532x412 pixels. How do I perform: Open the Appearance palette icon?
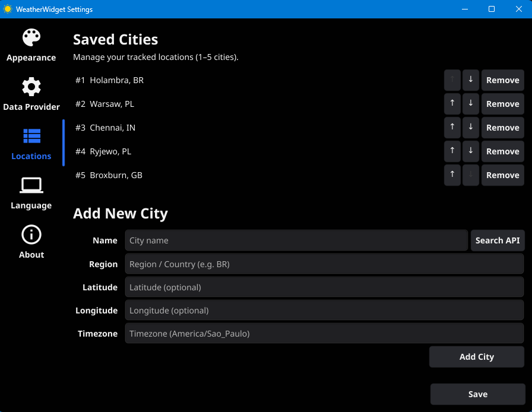click(31, 37)
